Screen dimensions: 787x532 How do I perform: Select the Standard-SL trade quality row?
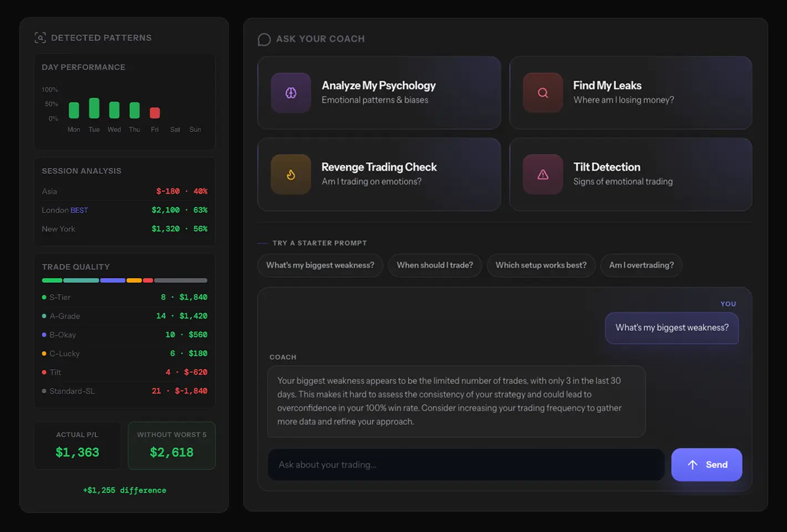pos(124,391)
